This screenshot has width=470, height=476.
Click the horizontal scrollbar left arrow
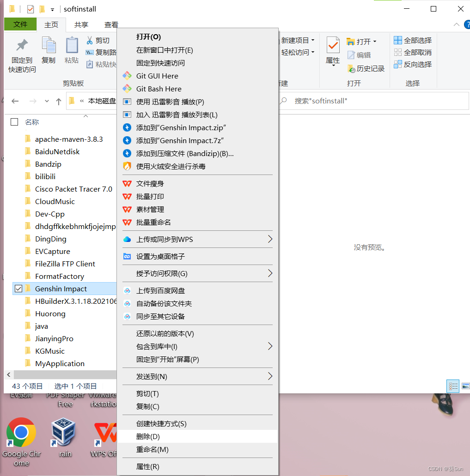9,374
